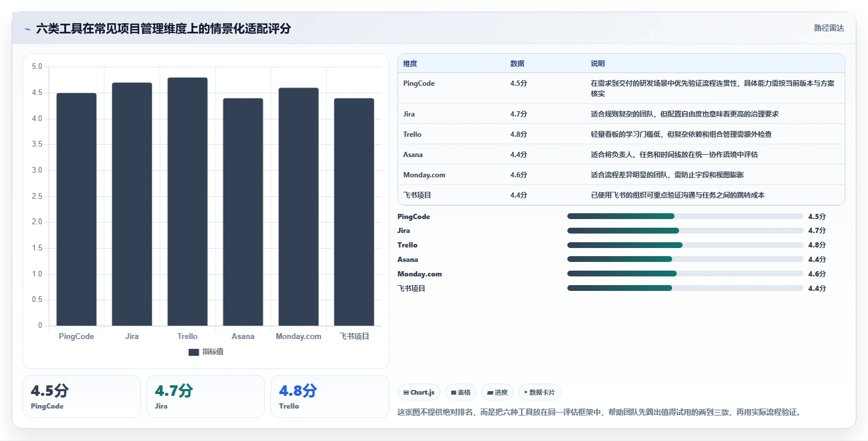Click 4.7分 in the Jira table row

(519, 114)
